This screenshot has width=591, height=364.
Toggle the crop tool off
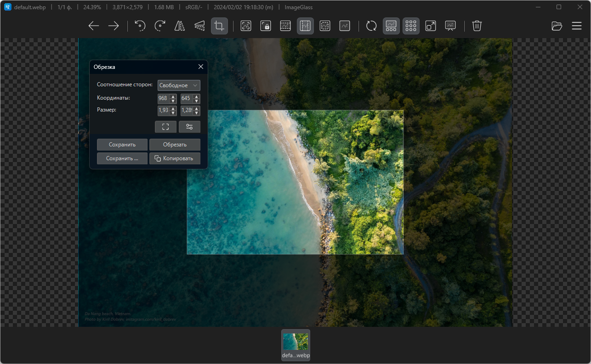(x=220, y=26)
